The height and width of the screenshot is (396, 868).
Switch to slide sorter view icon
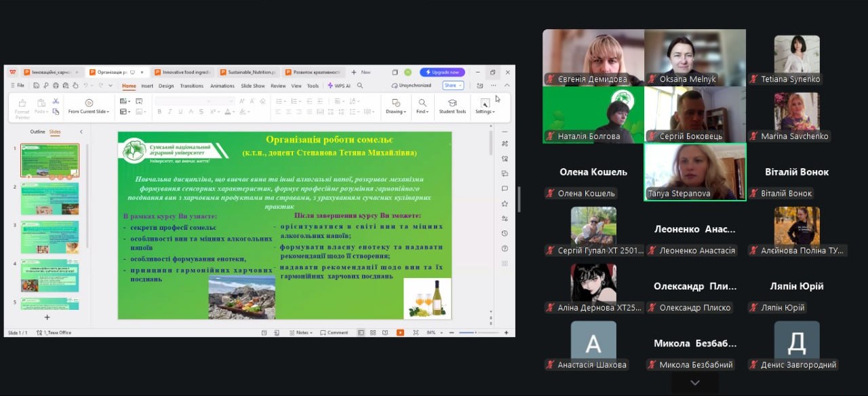point(373,332)
